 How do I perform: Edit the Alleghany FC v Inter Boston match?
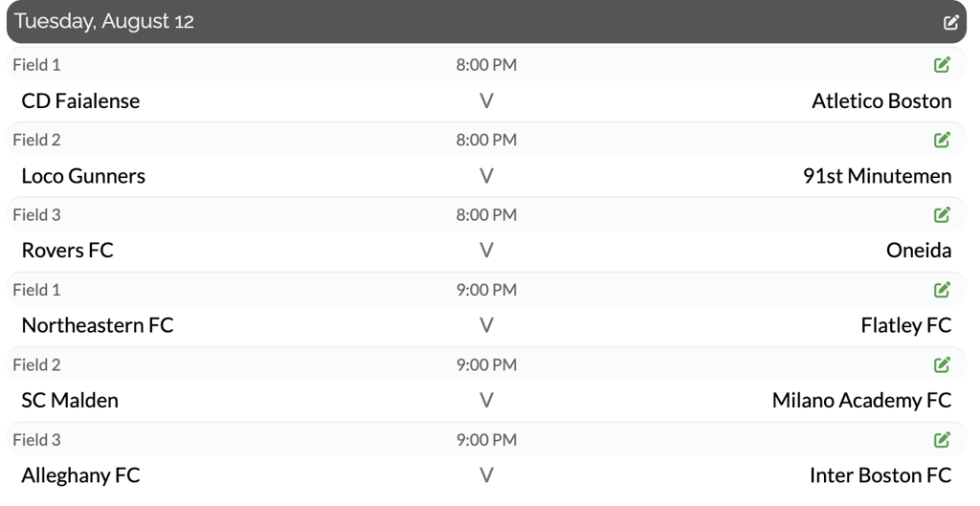[942, 439]
